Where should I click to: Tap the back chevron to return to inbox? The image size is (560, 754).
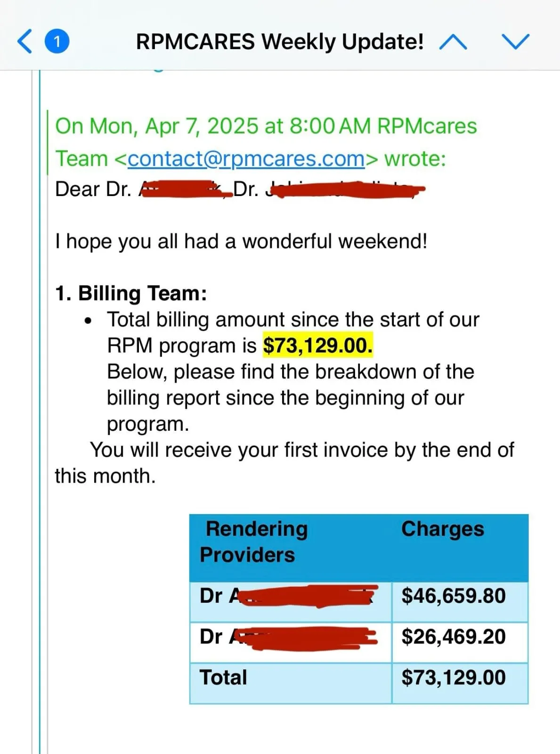pos(24,41)
